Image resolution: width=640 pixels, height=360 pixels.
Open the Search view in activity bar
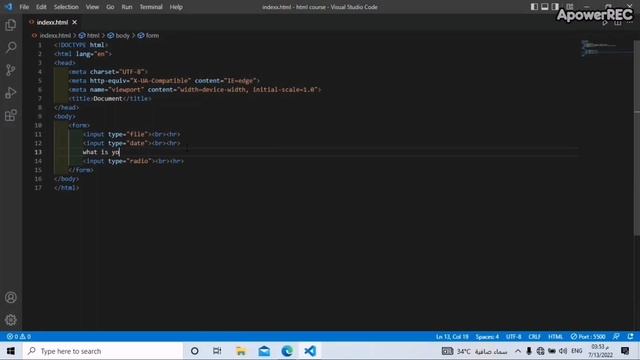11,47
